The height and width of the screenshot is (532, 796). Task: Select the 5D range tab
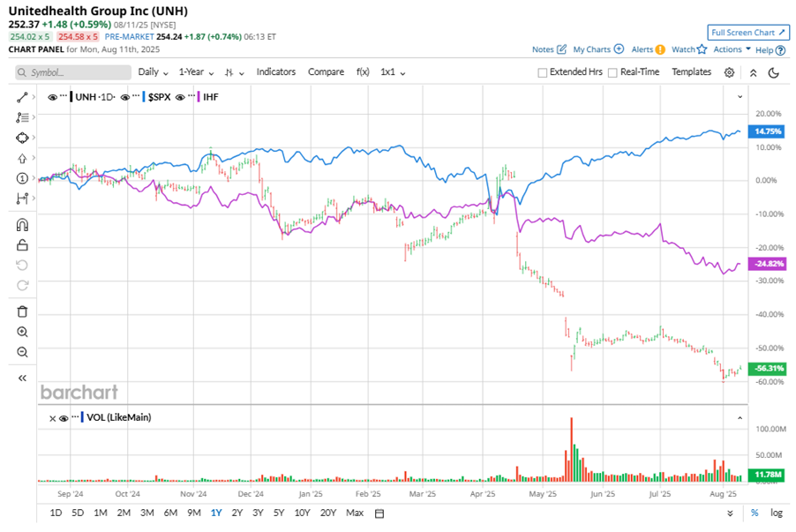(x=78, y=513)
